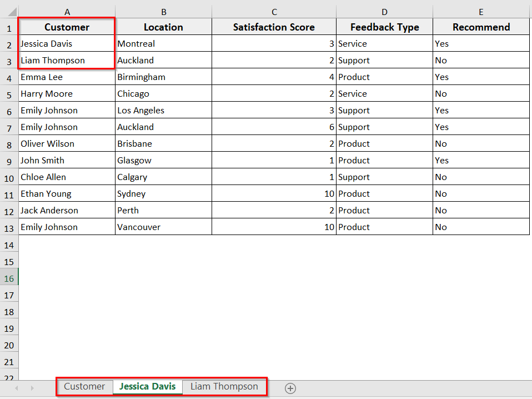Select row 16 header
The height and width of the screenshot is (399, 532).
pos(9,278)
